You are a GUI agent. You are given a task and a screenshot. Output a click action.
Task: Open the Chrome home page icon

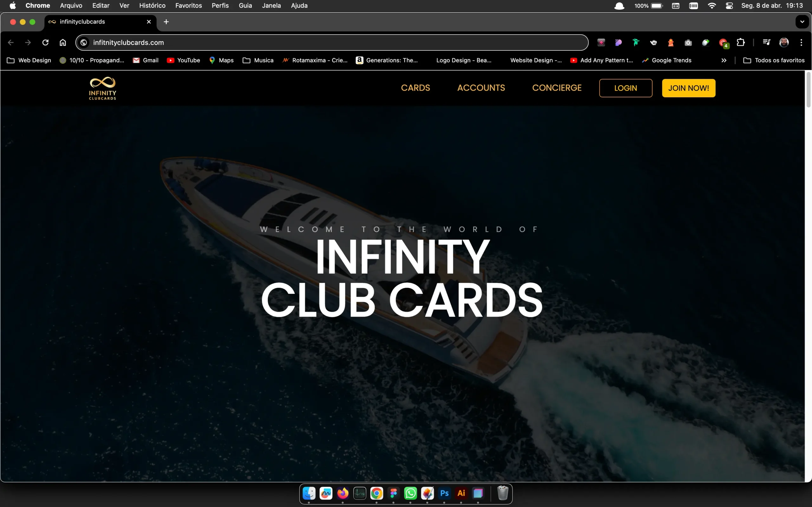click(63, 42)
